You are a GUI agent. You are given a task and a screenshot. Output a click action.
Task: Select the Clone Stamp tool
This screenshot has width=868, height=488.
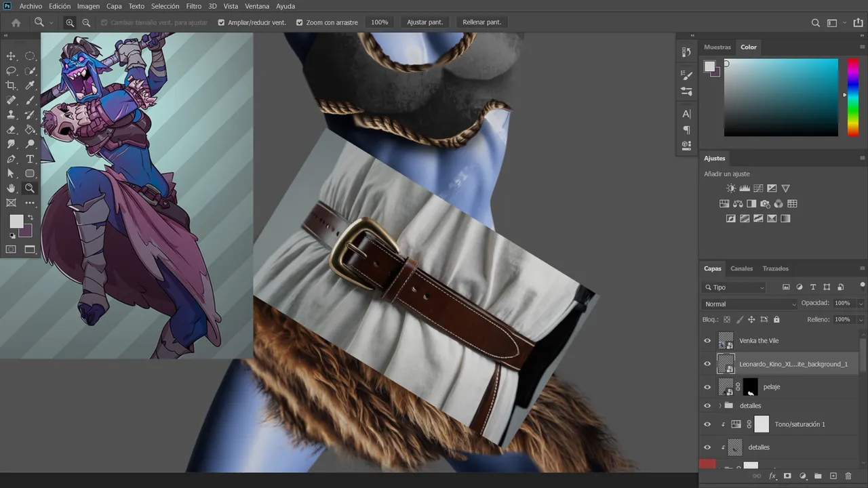coord(11,115)
